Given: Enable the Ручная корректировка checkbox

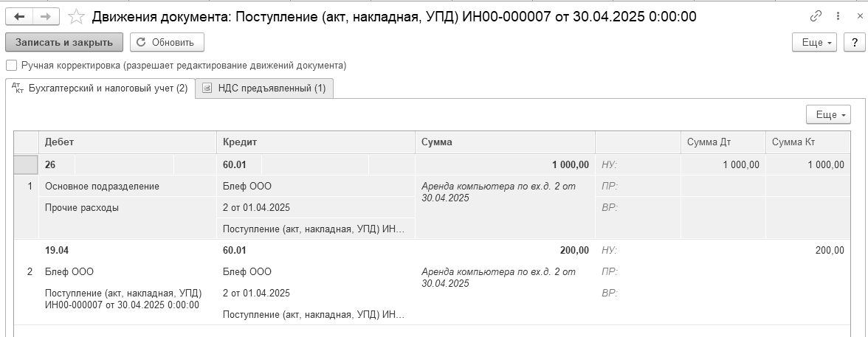Looking at the screenshot, I should click(11, 66).
